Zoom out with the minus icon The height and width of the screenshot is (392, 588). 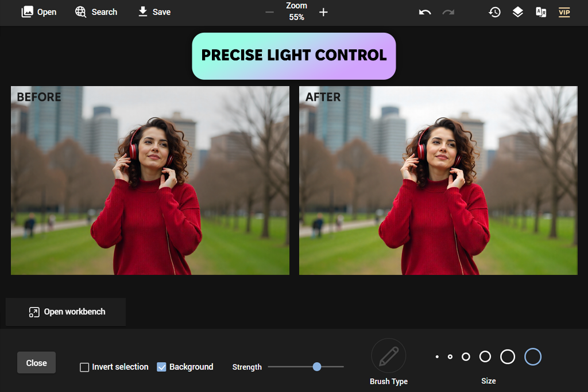pos(269,13)
